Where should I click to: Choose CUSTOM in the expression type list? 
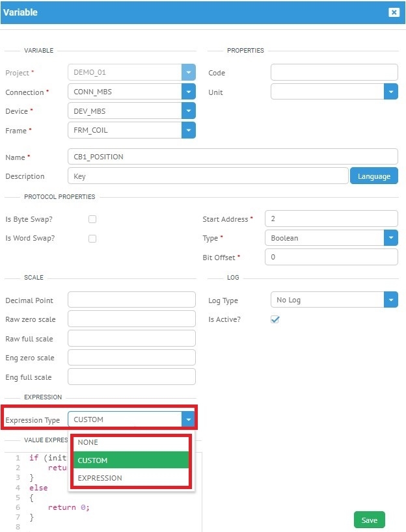(131, 460)
